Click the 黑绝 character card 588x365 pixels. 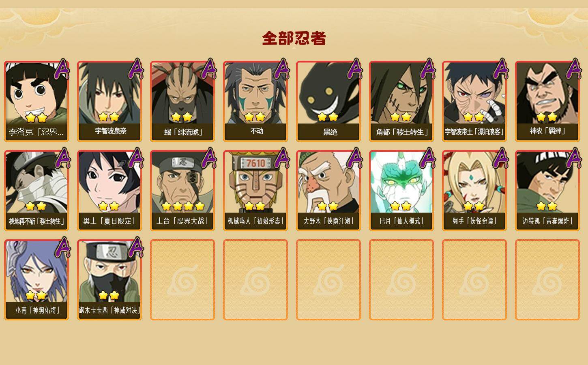[x=328, y=101]
